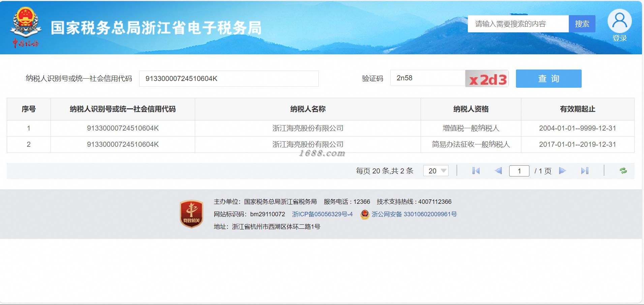This screenshot has height=305, width=644.
Task: Open 浙ICP备05056329号-4 link
Action: [322, 214]
